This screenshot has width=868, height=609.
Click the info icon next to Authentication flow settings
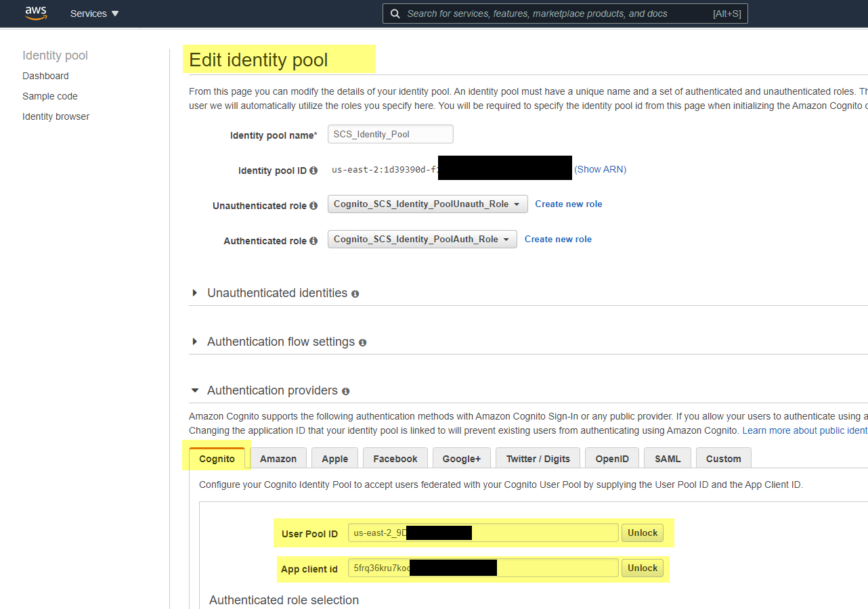pyautogui.click(x=363, y=343)
